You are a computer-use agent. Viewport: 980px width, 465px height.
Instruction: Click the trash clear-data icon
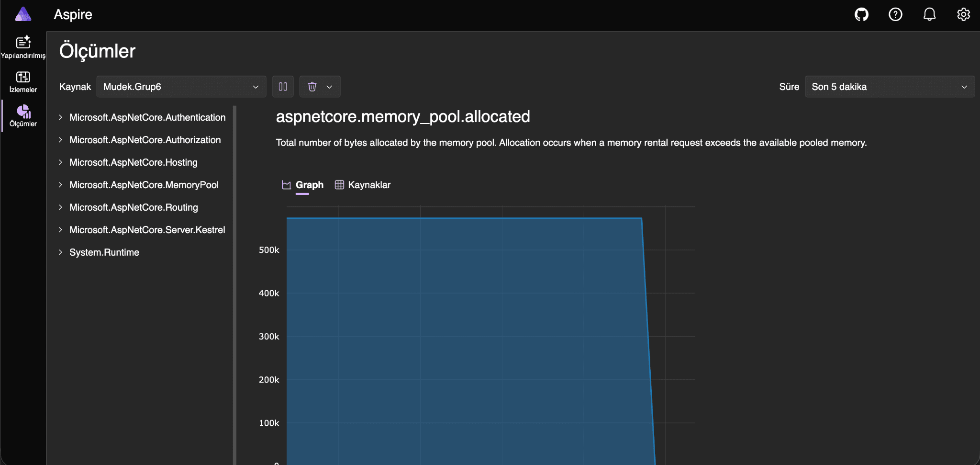pyautogui.click(x=312, y=87)
